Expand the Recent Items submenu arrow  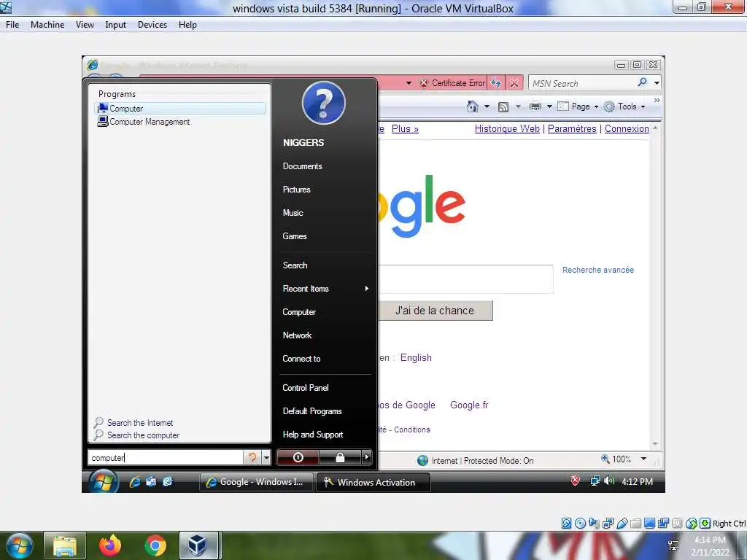[x=366, y=289]
